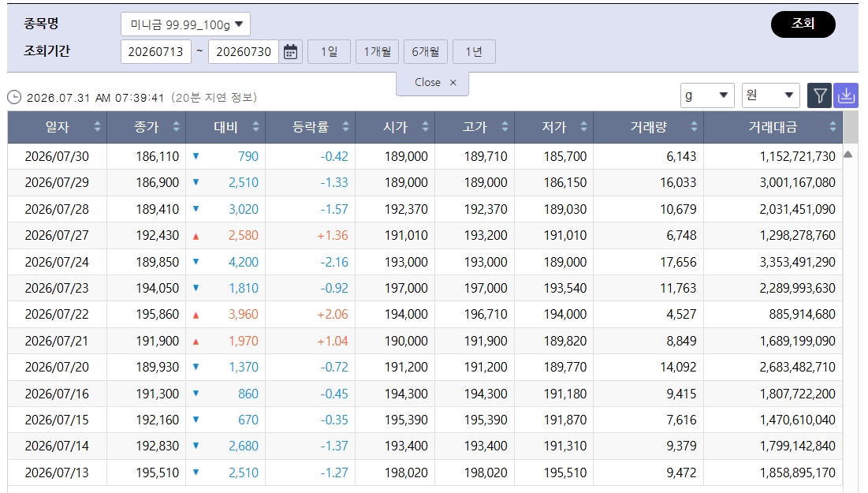Image resolution: width=868 pixels, height=493 pixels.
Task: Sort by 거래량 column arrows
Action: 695,127
